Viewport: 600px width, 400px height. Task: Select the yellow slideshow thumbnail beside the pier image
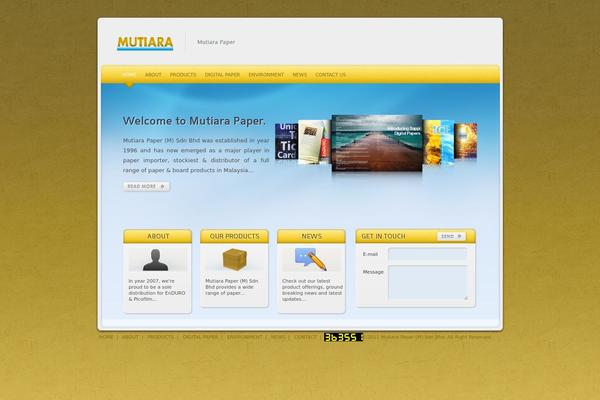click(x=432, y=142)
